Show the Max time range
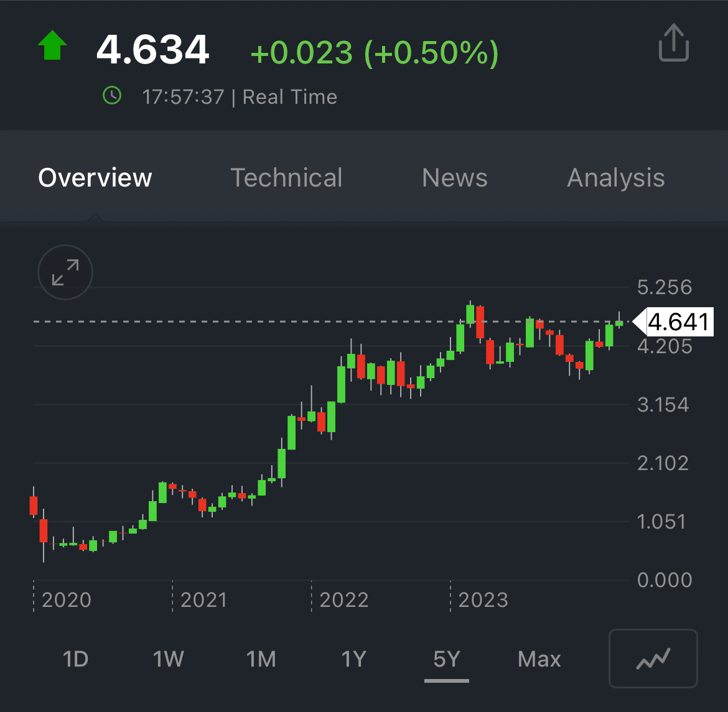The image size is (728, 712). tap(539, 659)
